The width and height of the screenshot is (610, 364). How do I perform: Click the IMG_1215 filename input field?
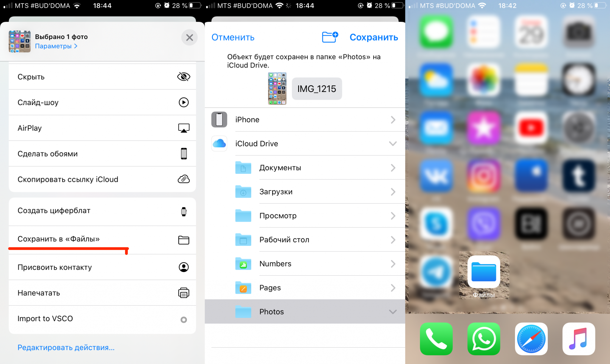317,88
